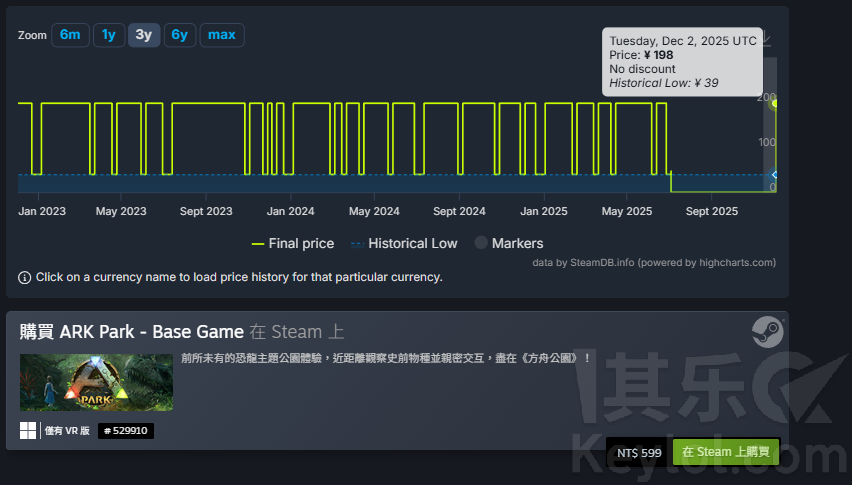Click the Windows platform icon
The width and height of the screenshot is (852, 485).
pos(27,431)
